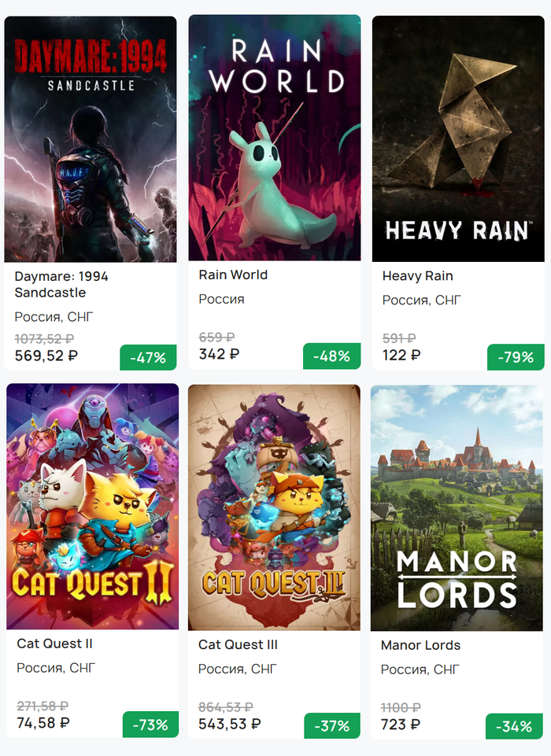Click the -47% discount badge

pyautogui.click(x=148, y=358)
